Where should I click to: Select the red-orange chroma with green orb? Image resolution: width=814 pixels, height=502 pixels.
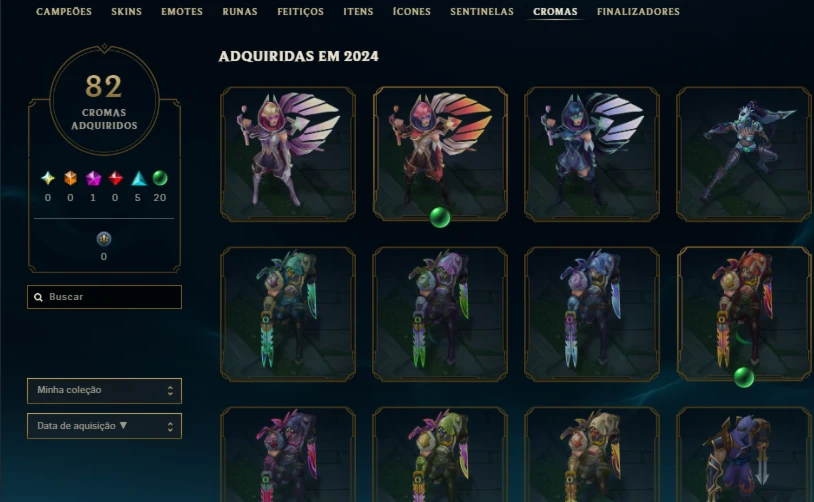pyautogui.click(x=744, y=314)
